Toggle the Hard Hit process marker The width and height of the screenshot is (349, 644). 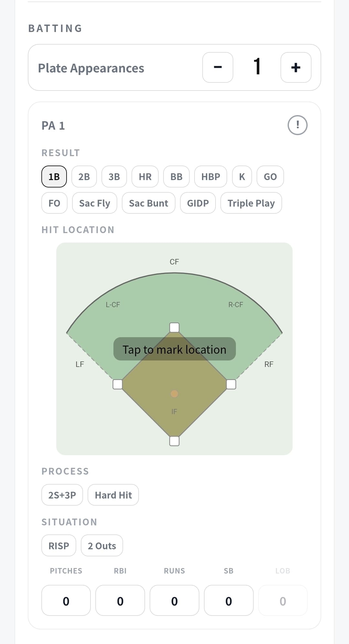coord(113,495)
